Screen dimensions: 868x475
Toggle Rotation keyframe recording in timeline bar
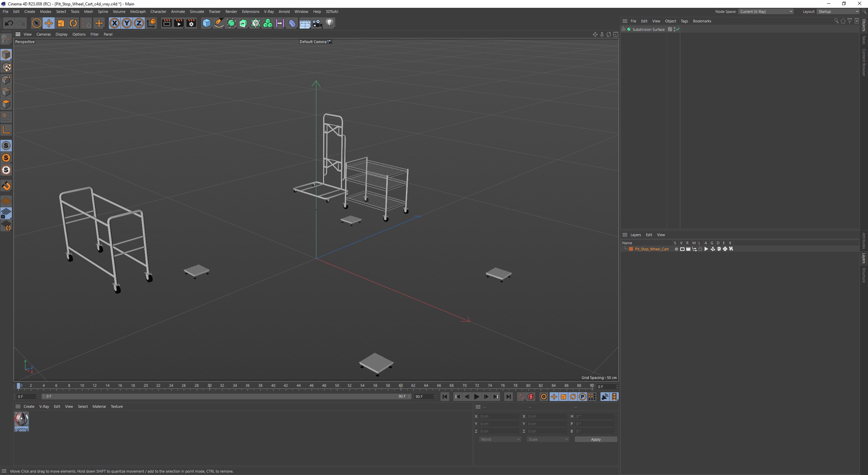tap(573, 397)
